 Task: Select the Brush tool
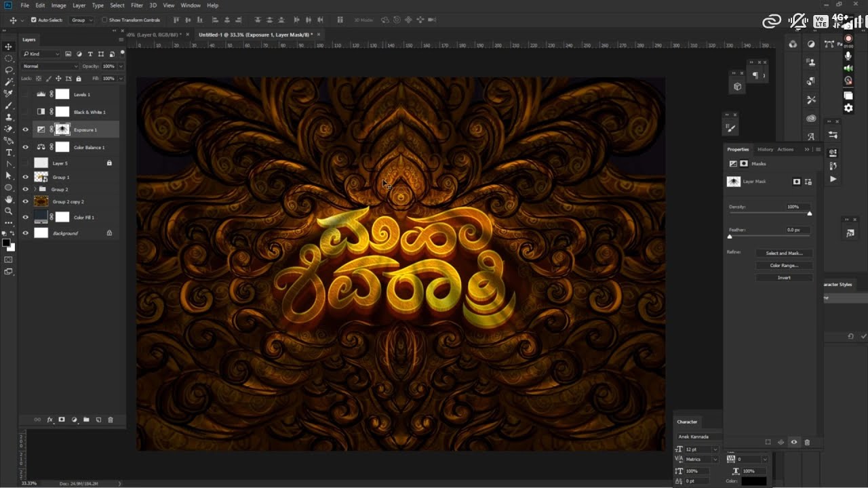tap(9, 105)
